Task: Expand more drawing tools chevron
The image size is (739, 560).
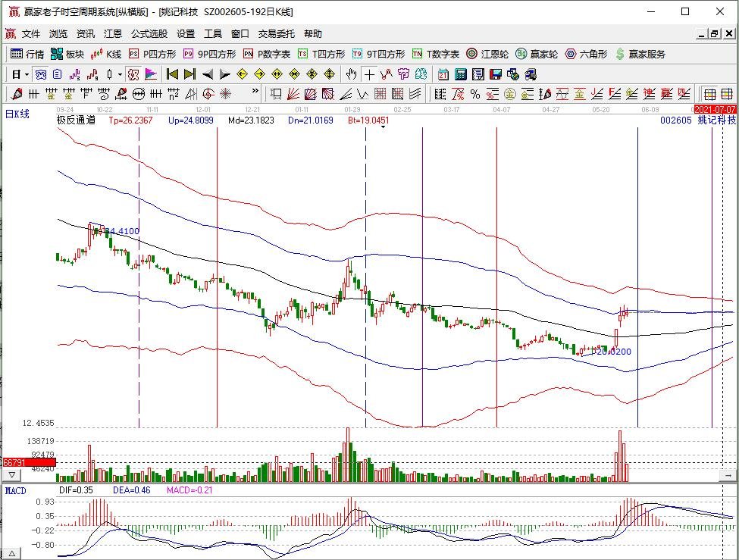Action: (x=255, y=91)
